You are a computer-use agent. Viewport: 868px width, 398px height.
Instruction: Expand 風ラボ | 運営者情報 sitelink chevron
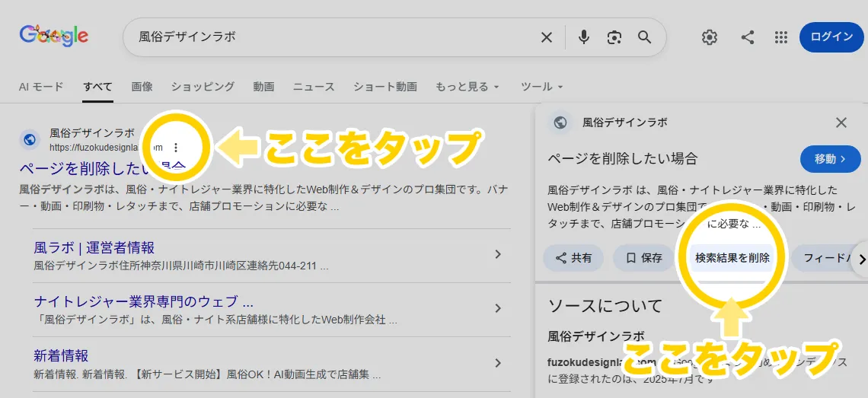click(x=498, y=254)
